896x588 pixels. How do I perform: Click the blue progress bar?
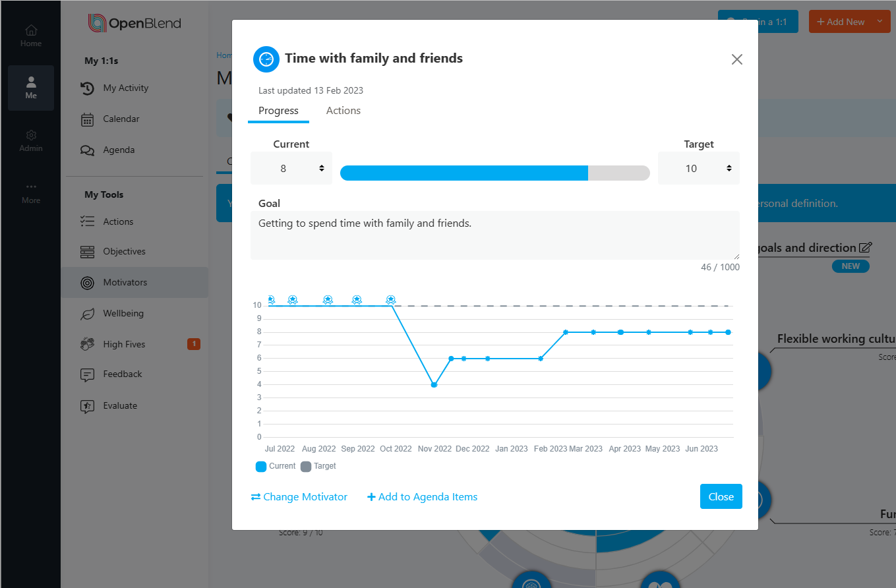[495, 173]
